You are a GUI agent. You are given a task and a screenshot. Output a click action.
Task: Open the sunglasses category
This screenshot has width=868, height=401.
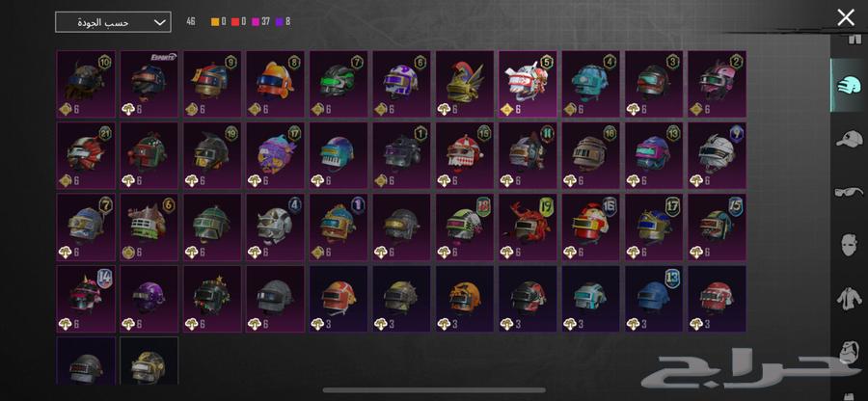coord(849,192)
